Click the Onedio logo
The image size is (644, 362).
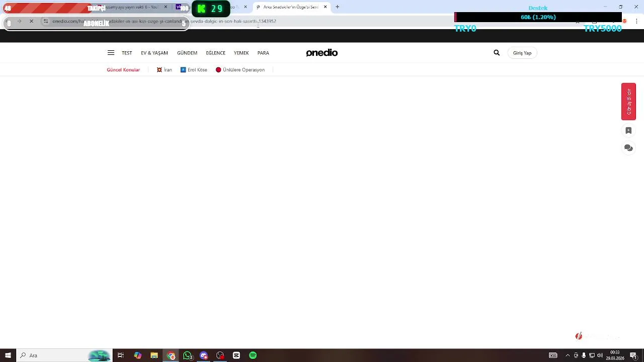click(x=322, y=53)
